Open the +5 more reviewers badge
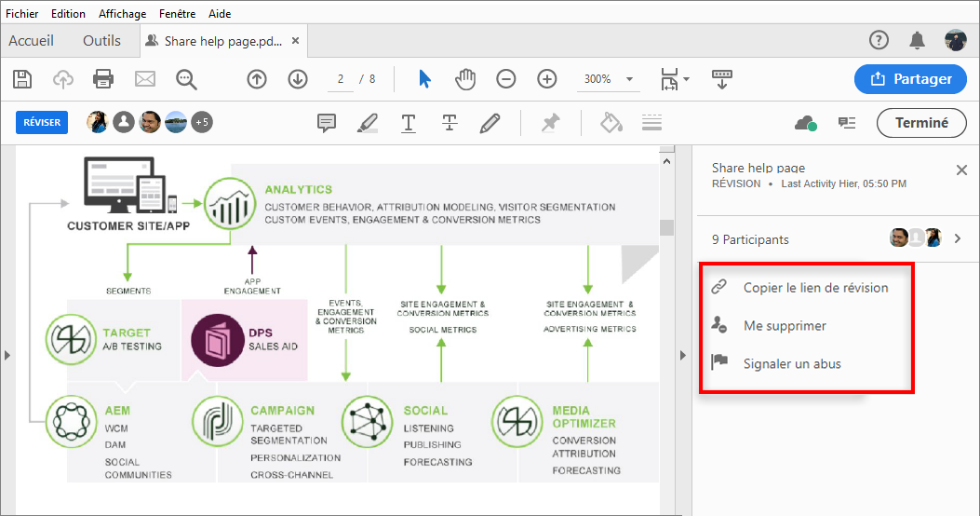 pyautogui.click(x=202, y=122)
